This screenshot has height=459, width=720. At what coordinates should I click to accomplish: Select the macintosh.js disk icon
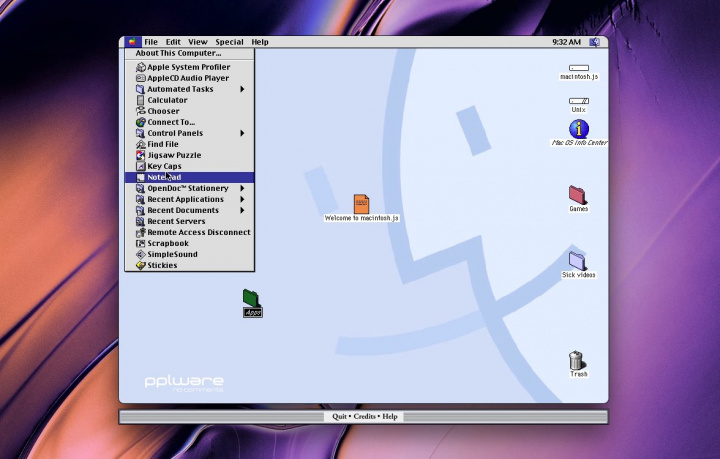578,68
